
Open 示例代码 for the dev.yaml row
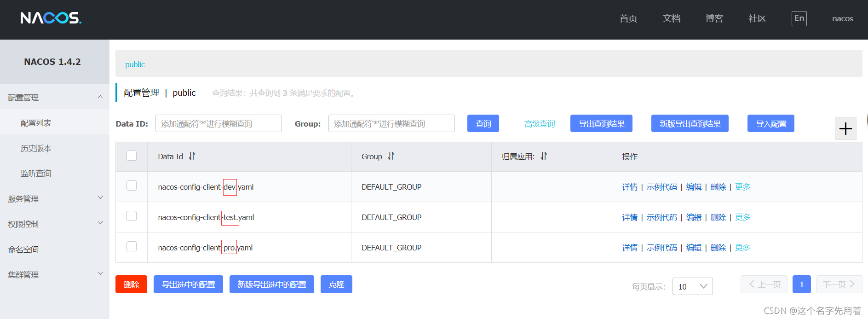click(662, 187)
